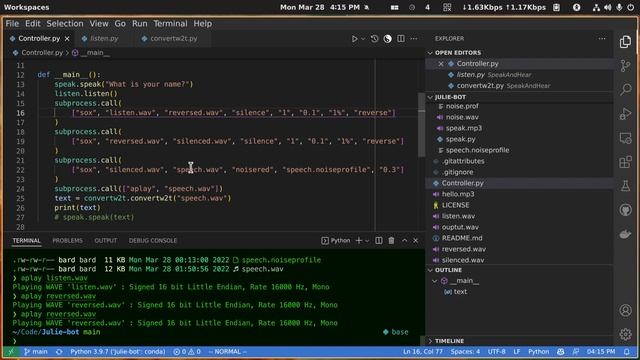The height and width of the screenshot is (360, 640).
Task: Open Remote Explorer view icon
Action: 625,138
